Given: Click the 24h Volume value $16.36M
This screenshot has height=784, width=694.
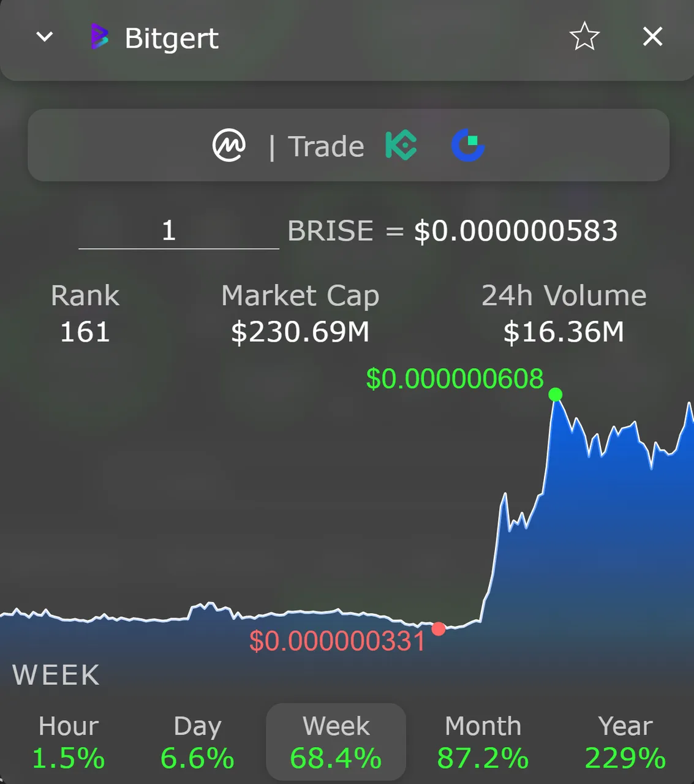Looking at the screenshot, I should pos(564,332).
